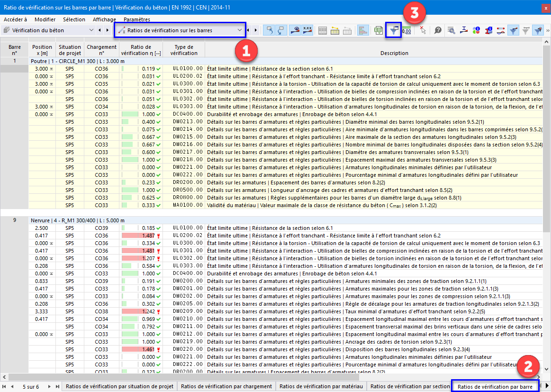The image size is (551, 392).
Task: Click the red member info icon
Action: [488, 31]
